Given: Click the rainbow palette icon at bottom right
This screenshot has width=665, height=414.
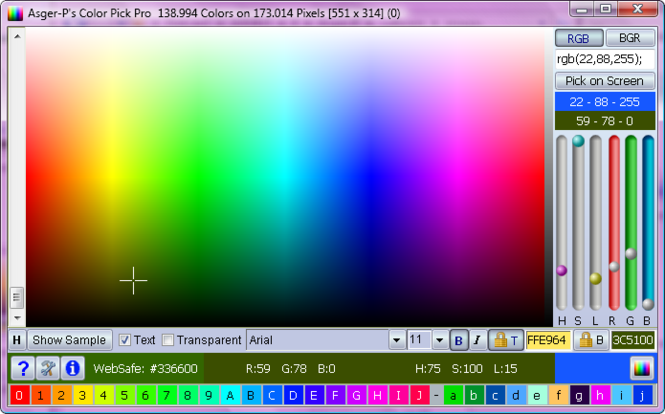Looking at the screenshot, I should (642, 368).
